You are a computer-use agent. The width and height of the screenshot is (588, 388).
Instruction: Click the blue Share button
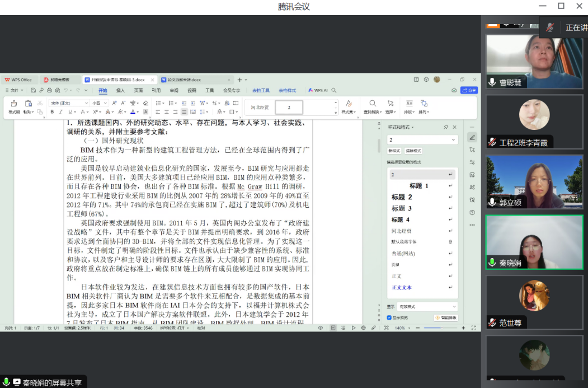[x=469, y=90]
